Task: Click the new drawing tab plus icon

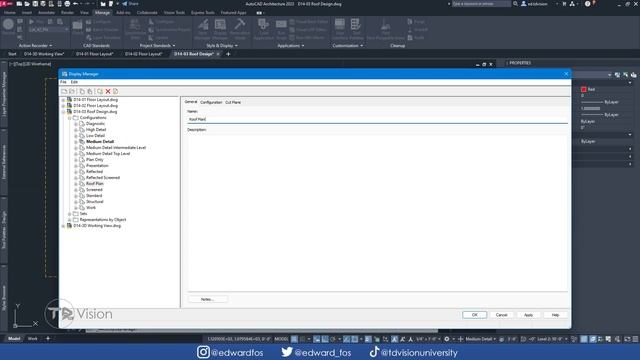Action: point(228,54)
